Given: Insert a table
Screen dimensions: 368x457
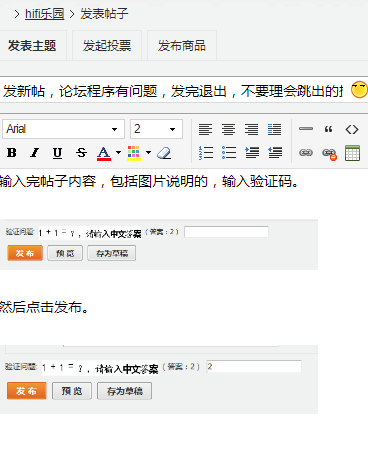Looking at the screenshot, I should coord(352,153).
